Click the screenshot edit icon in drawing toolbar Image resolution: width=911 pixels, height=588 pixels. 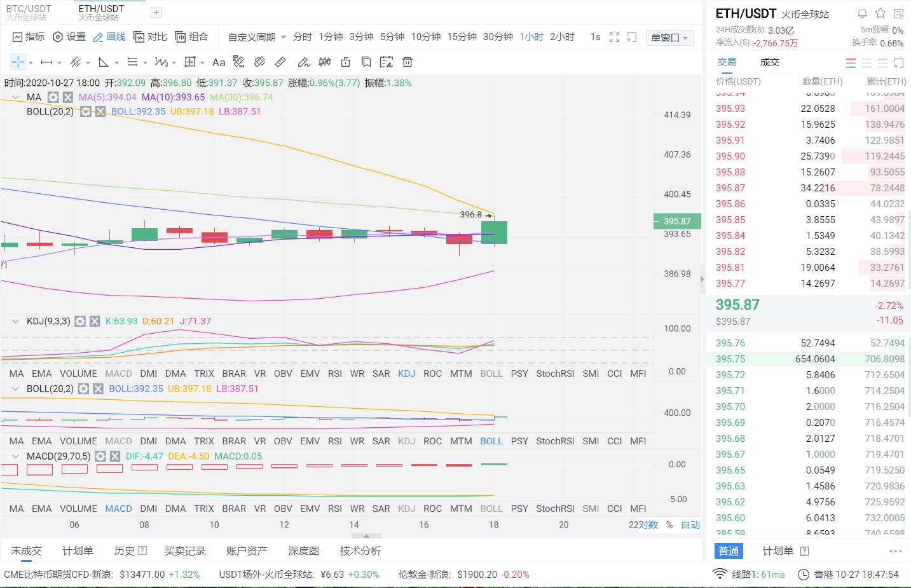click(387, 62)
